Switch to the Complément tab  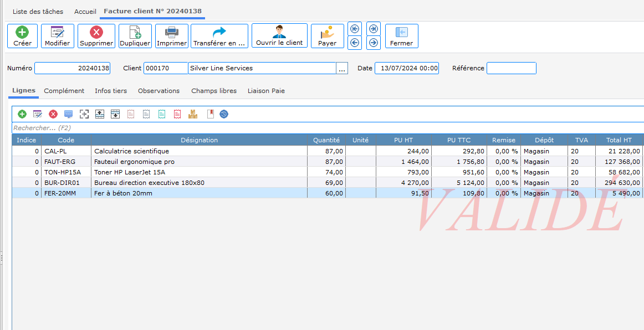pyautogui.click(x=64, y=91)
